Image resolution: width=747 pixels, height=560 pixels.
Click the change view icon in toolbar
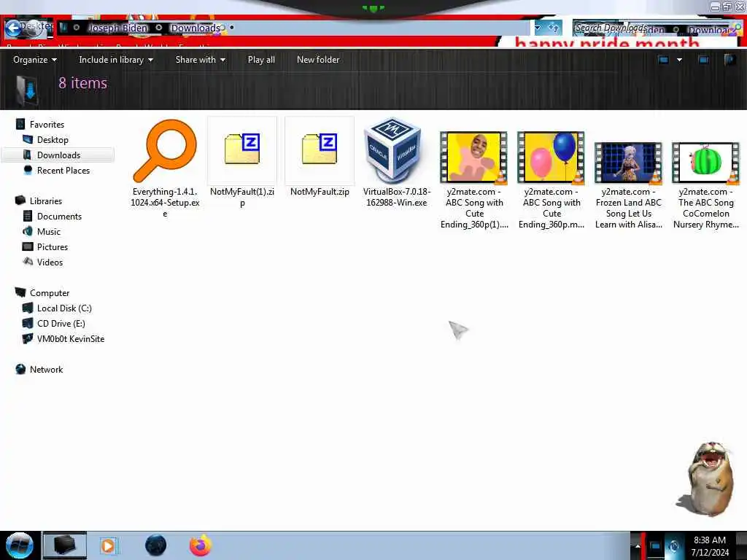coord(663,60)
